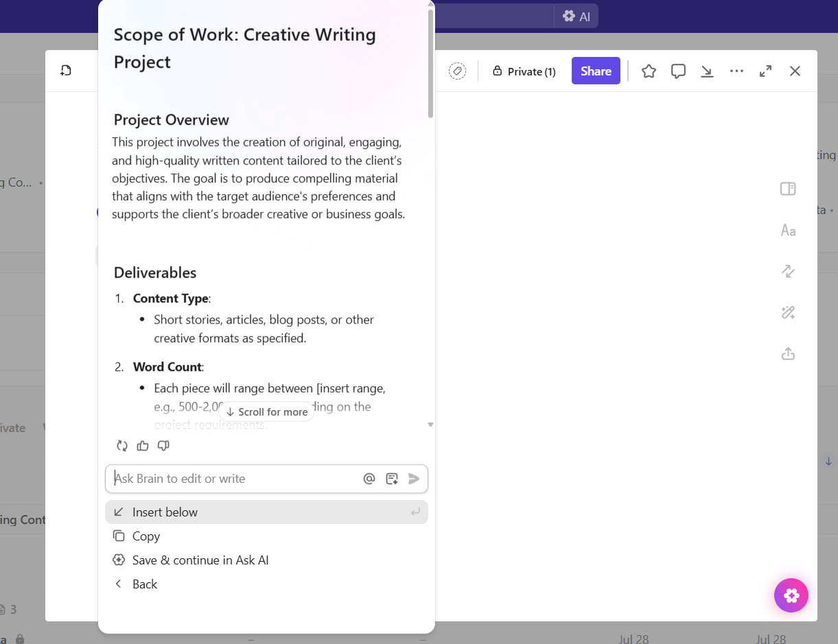The image size is (838, 644).
Task: Go Back in AI menu
Action: click(266, 584)
